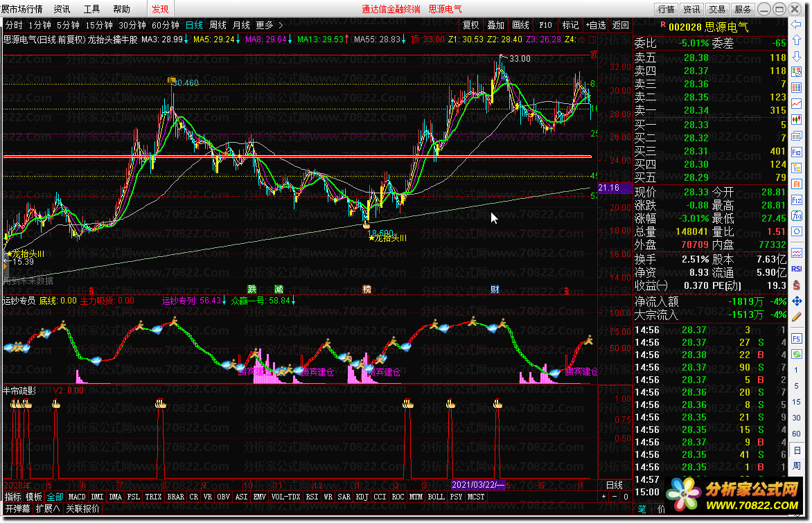The image size is (812, 523).
Task: Click the 交易 trade button top right
Action: [x=717, y=9]
